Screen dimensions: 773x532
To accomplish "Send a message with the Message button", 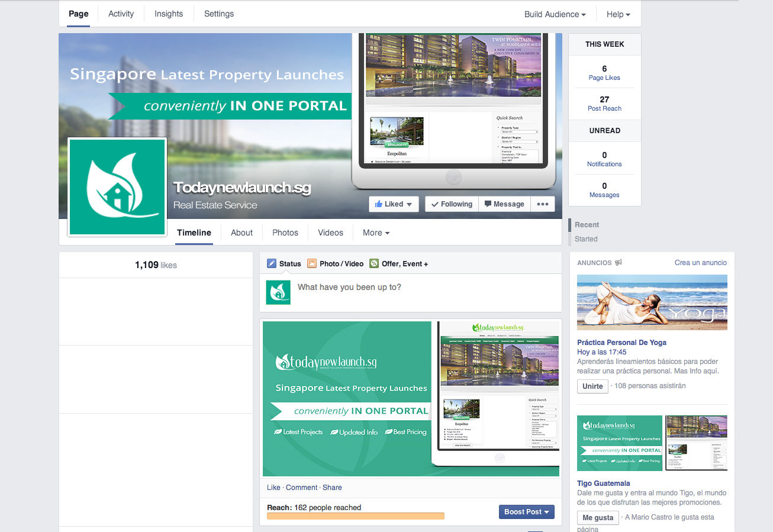I will (504, 204).
